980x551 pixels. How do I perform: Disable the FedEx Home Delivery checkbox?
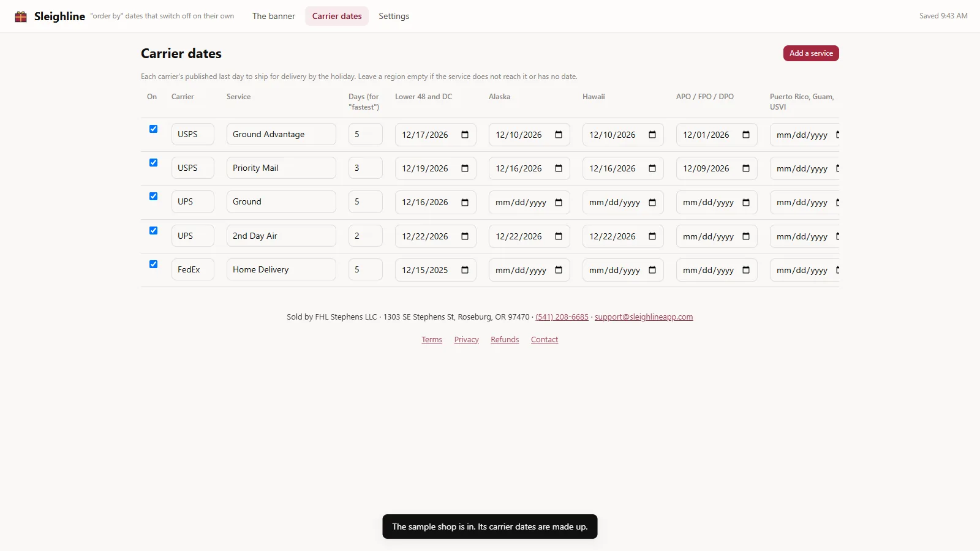(x=153, y=264)
